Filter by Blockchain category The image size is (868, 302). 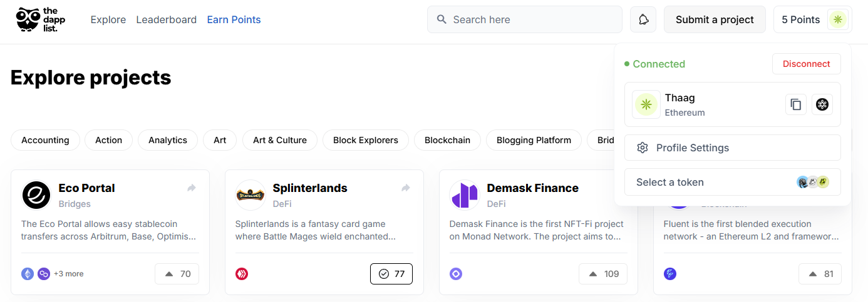(x=447, y=140)
